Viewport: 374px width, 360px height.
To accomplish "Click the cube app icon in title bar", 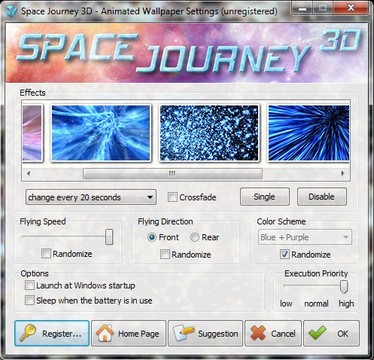I will pos(12,10).
